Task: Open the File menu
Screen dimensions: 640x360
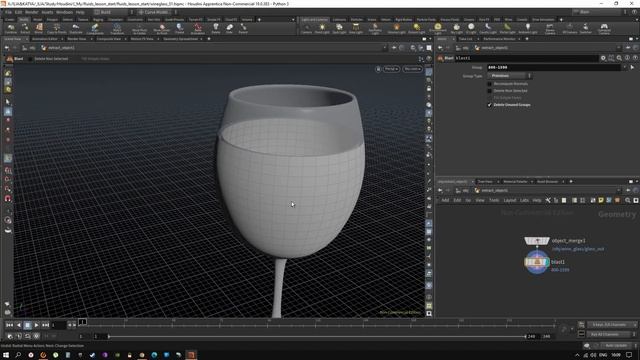Action: click(8, 12)
